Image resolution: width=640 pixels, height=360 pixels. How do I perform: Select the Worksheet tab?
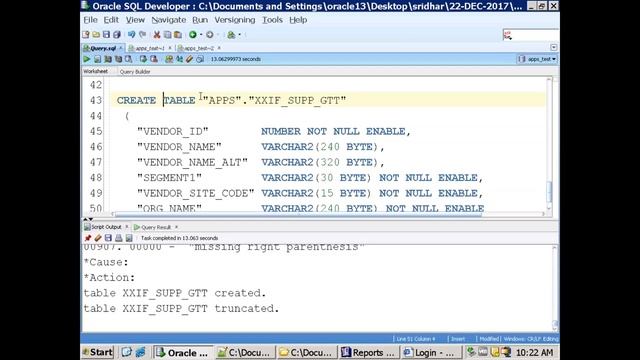[x=96, y=71]
